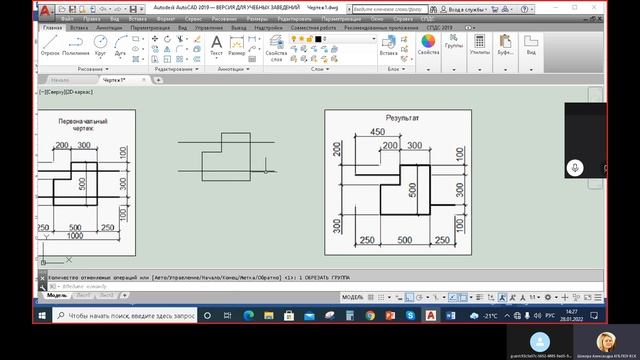The height and width of the screenshot is (360, 640).
Task: Toggle the layer lock icon
Action: click(310, 39)
